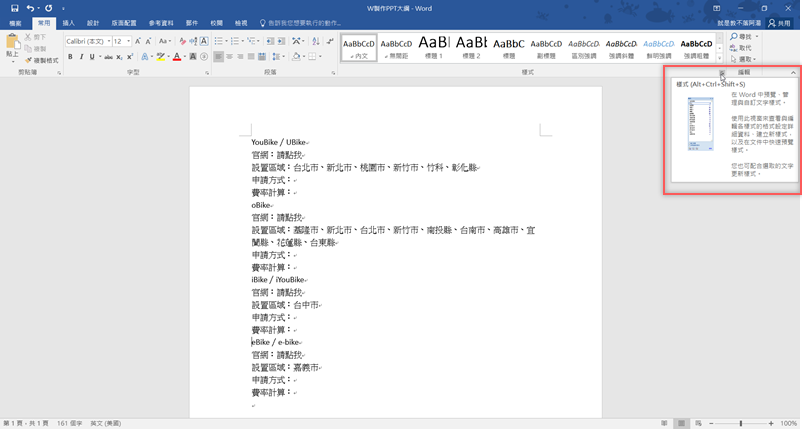Save the document with the floppy disk icon
Image resolution: width=802 pixels, height=429 pixels.
tap(14, 8)
